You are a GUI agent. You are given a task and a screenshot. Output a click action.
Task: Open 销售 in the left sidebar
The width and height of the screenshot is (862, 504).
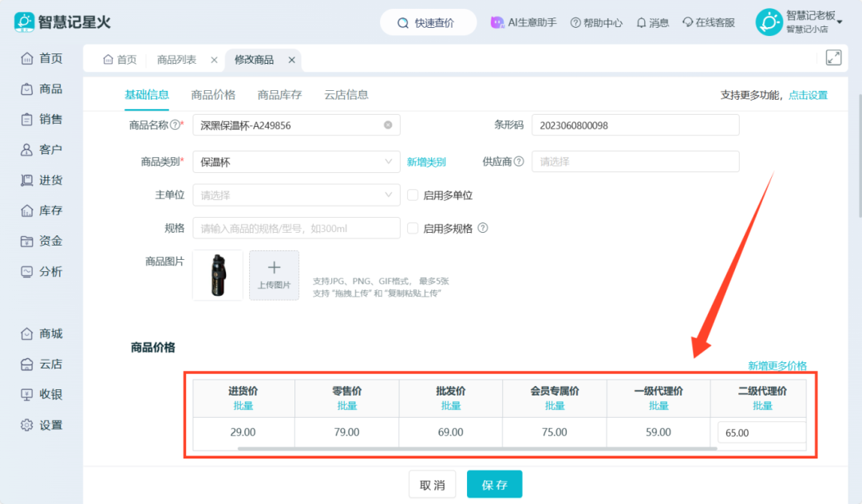pos(42,119)
